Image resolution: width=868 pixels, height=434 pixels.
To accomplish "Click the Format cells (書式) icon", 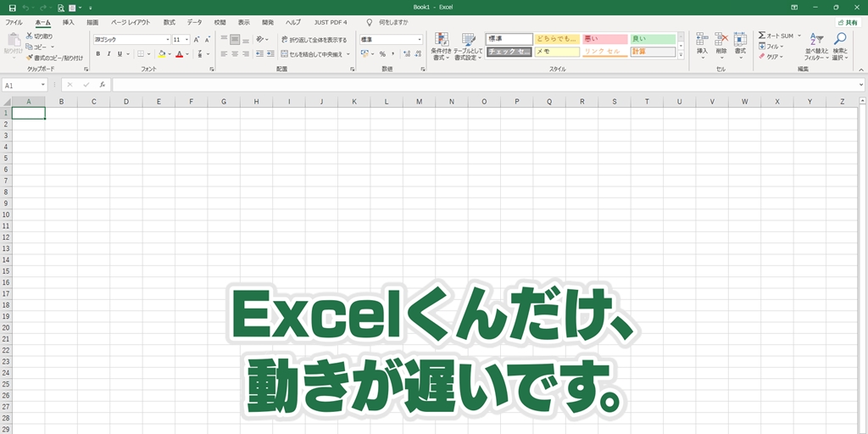I will 740,39.
